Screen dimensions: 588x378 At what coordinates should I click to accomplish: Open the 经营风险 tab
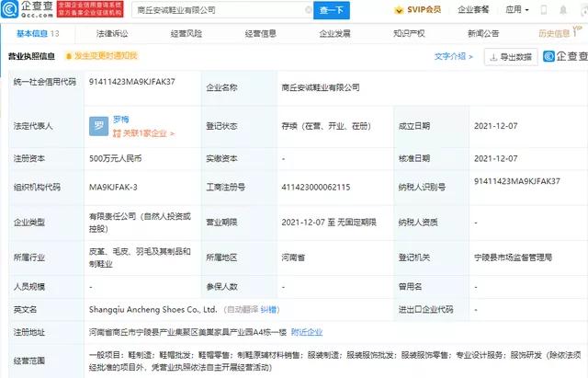coord(187,33)
